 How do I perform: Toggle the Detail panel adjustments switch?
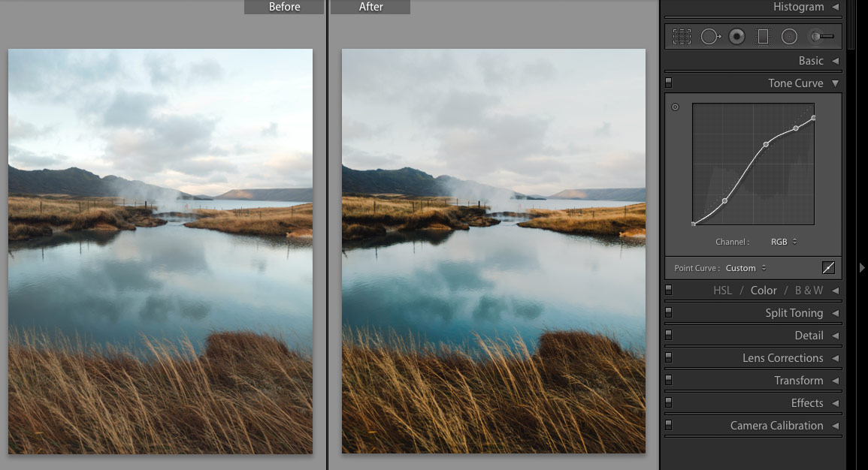tap(669, 335)
